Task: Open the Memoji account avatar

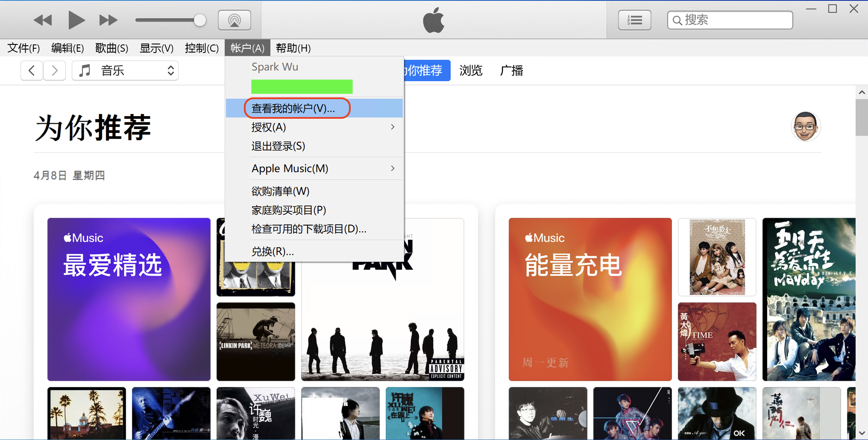Action: click(806, 126)
